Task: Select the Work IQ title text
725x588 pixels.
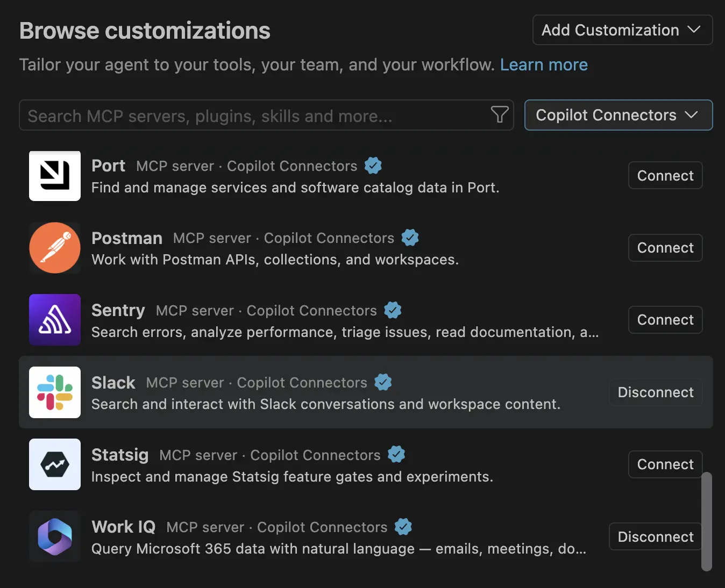Action: (124, 527)
